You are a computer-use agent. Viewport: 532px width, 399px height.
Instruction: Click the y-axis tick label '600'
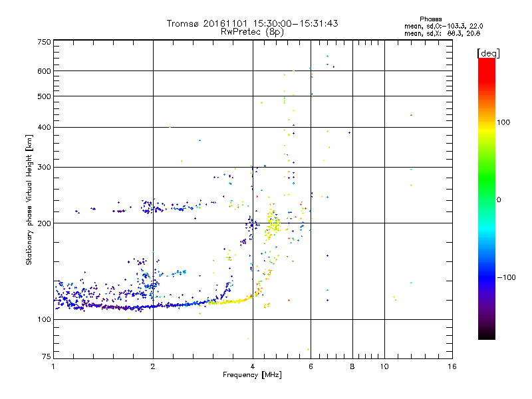[45, 71]
